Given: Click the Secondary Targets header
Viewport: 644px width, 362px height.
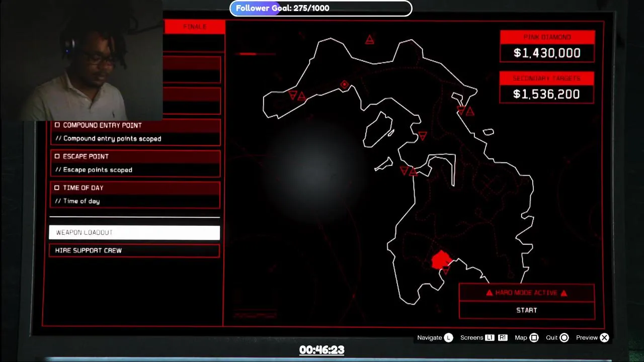Looking at the screenshot, I should (547, 78).
